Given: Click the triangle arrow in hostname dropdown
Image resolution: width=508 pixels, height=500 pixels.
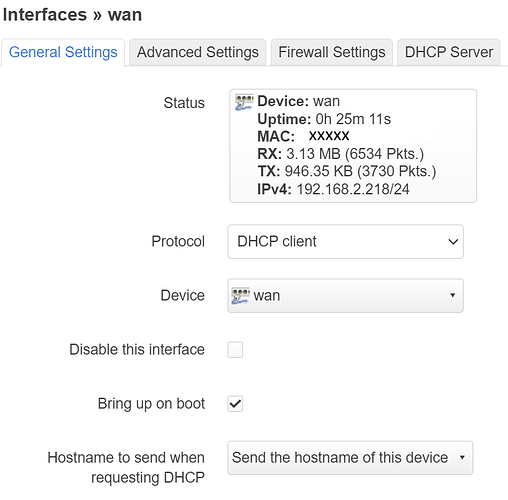Looking at the screenshot, I should click(462, 457).
